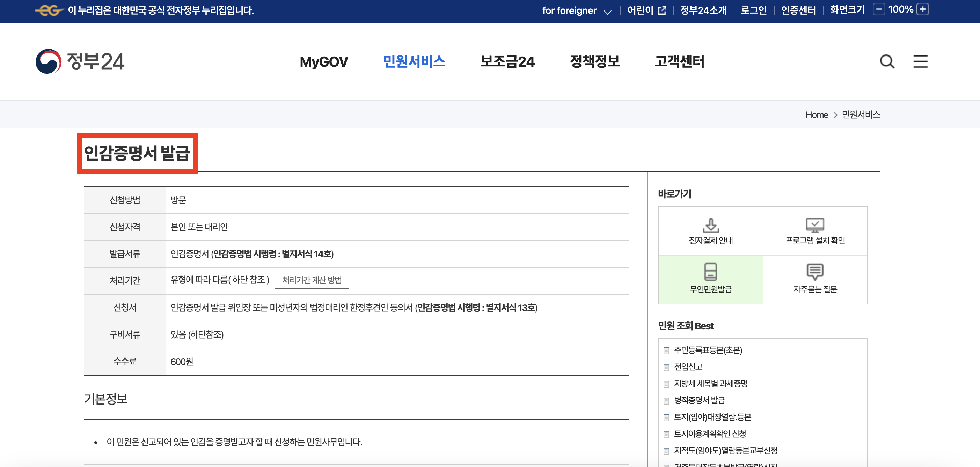Open 어린이 via the external link icon
Screen dimensions: 980x467
click(x=662, y=11)
